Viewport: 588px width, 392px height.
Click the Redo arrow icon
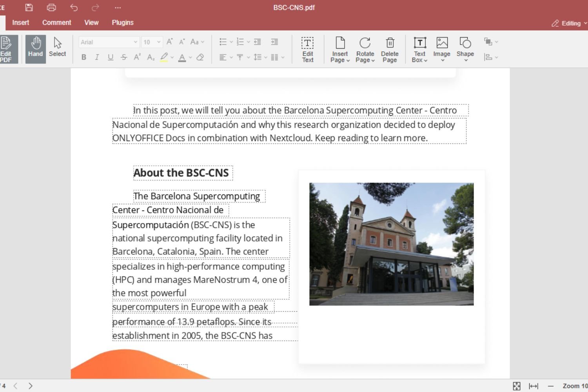click(95, 7)
